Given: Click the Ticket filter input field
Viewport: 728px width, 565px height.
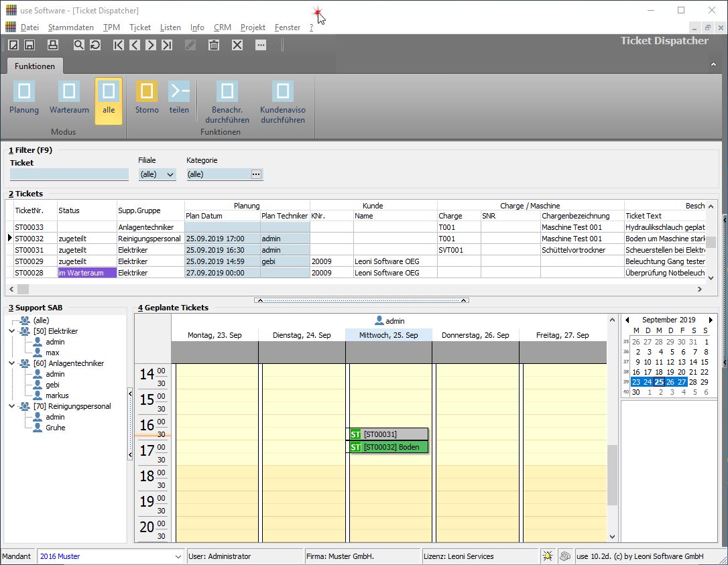Looking at the screenshot, I should click(69, 174).
